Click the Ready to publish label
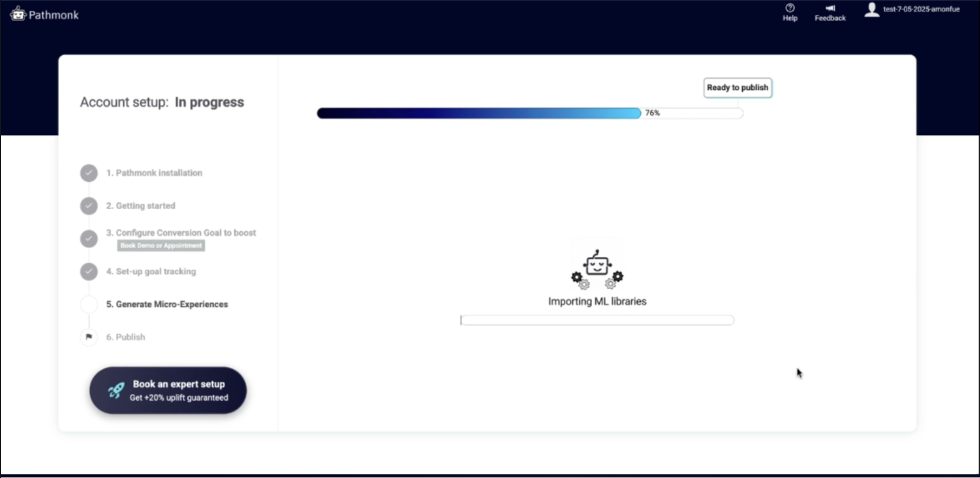 click(x=737, y=88)
